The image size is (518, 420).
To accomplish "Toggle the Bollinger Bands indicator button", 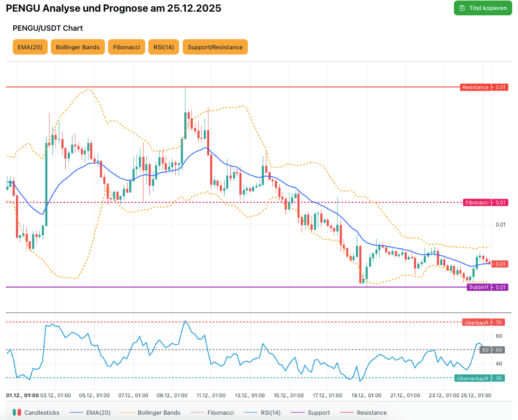I will coord(77,47).
